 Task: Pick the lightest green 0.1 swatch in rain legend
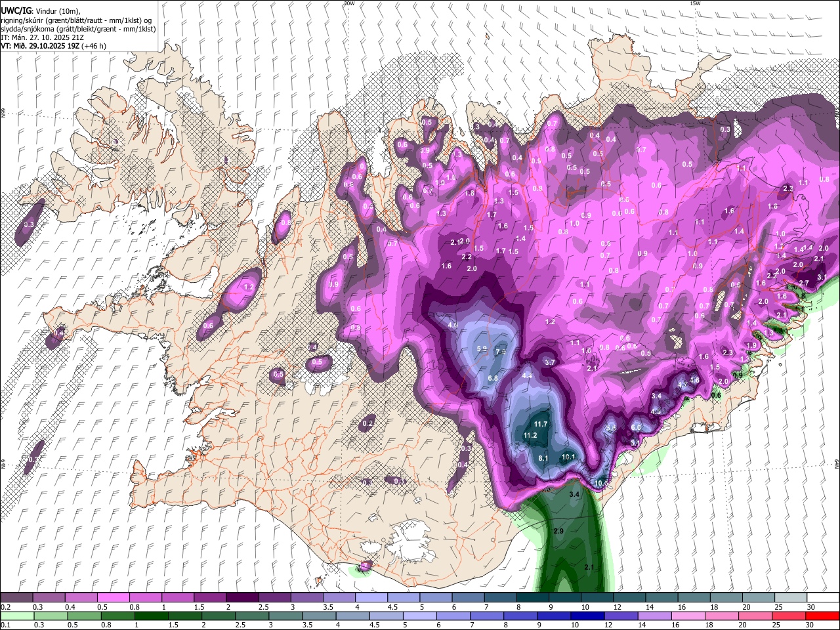point(16,616)
